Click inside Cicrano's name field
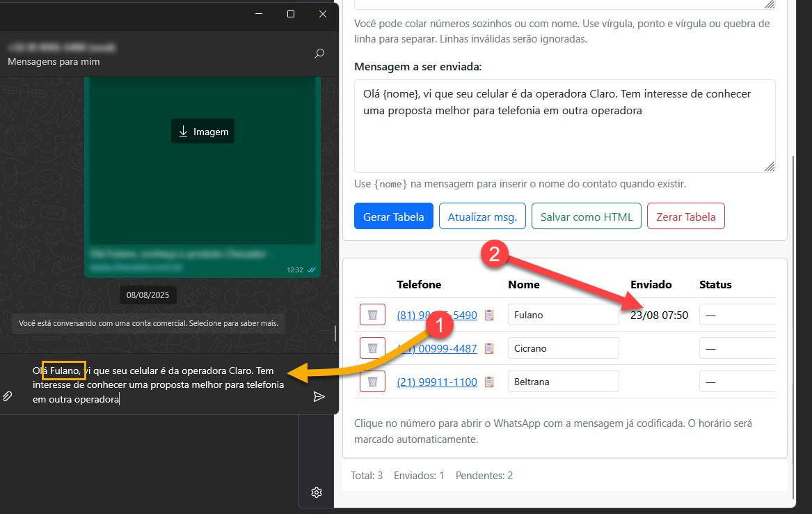Screen dimensions: 812x514 tap(564, 348)
